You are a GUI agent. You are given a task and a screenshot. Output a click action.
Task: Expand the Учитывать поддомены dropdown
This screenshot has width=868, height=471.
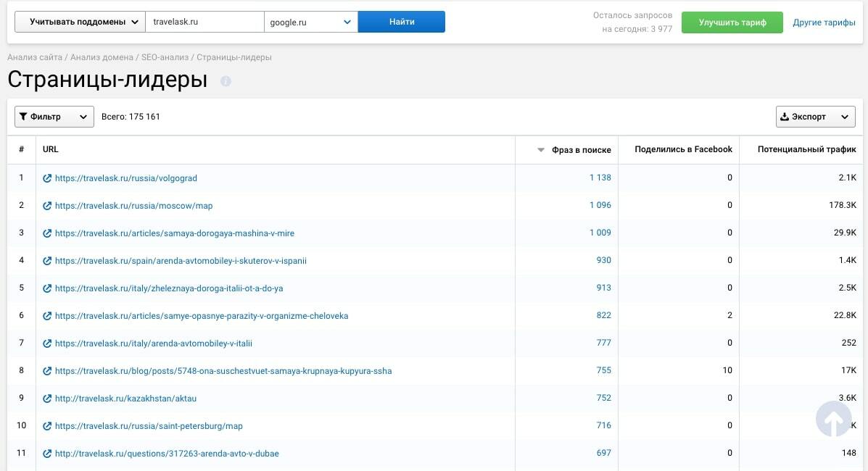(80, 22)
